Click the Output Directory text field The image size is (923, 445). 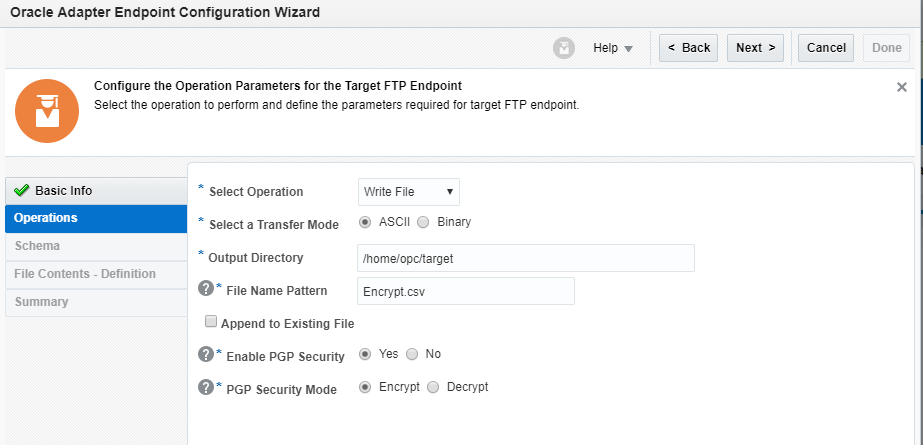pyautogui.click(x=525, y=258)
